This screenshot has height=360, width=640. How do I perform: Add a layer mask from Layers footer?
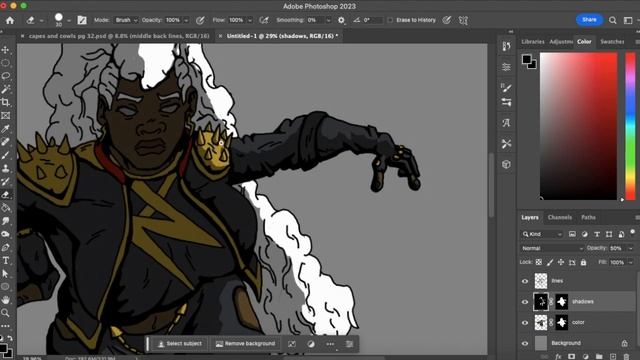pos(571,357)
